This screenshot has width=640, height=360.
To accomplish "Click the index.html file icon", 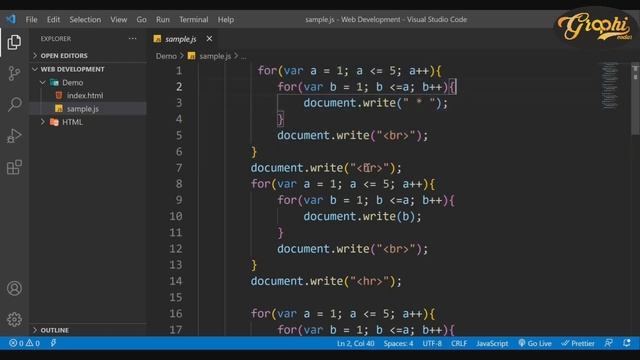I will [x=59, y=95].
